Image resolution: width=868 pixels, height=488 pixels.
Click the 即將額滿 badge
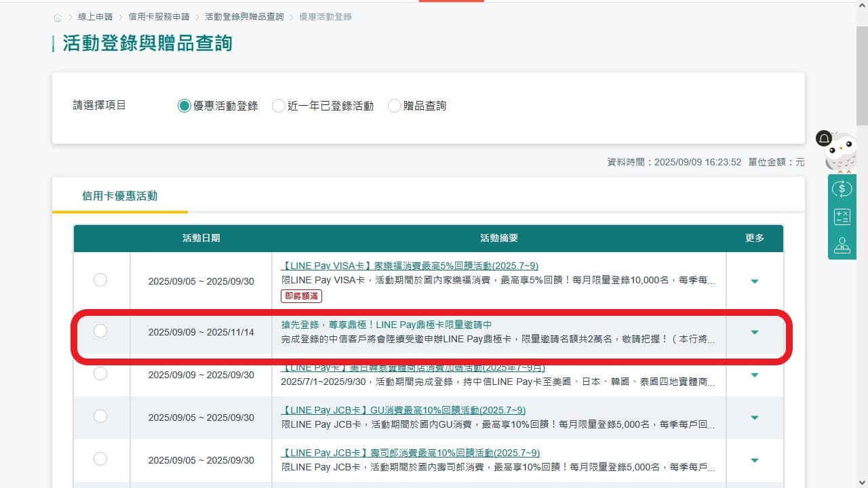[301, 296]
